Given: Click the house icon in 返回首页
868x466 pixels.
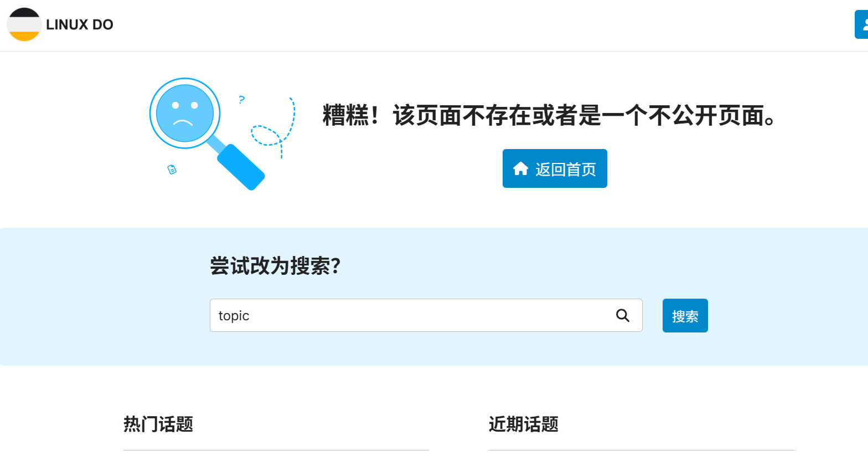Looking at the screenshot, I should [520, 168].
